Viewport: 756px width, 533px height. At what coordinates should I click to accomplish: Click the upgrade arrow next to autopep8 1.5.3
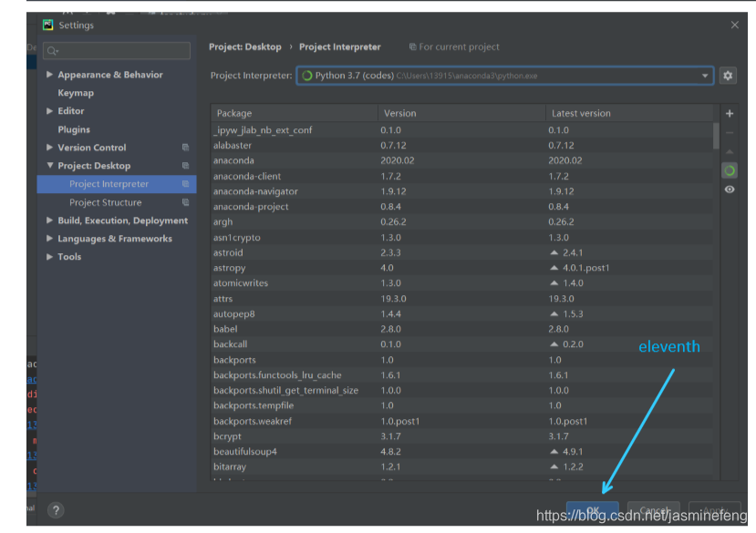coord(554,313)
